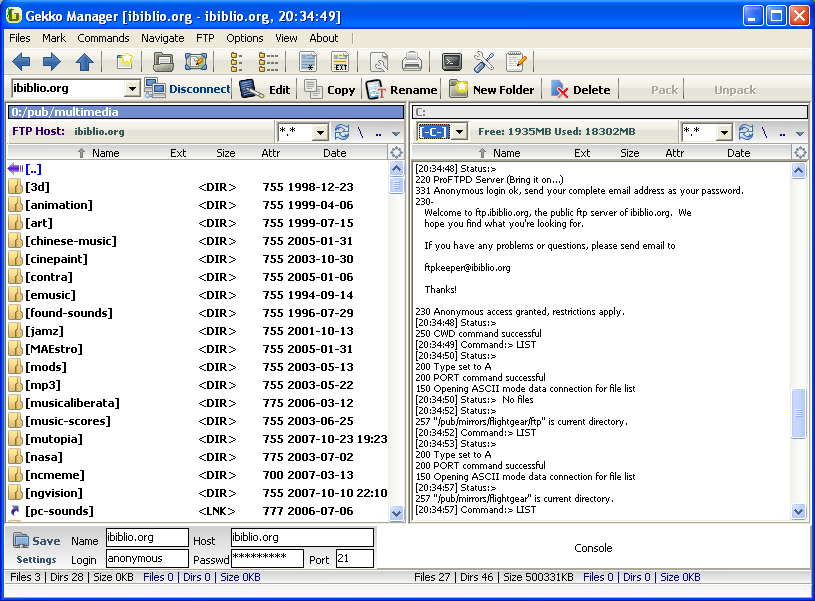
Task: Expand the down-triangle menu in FTP panel
Action: click(396, 134)
